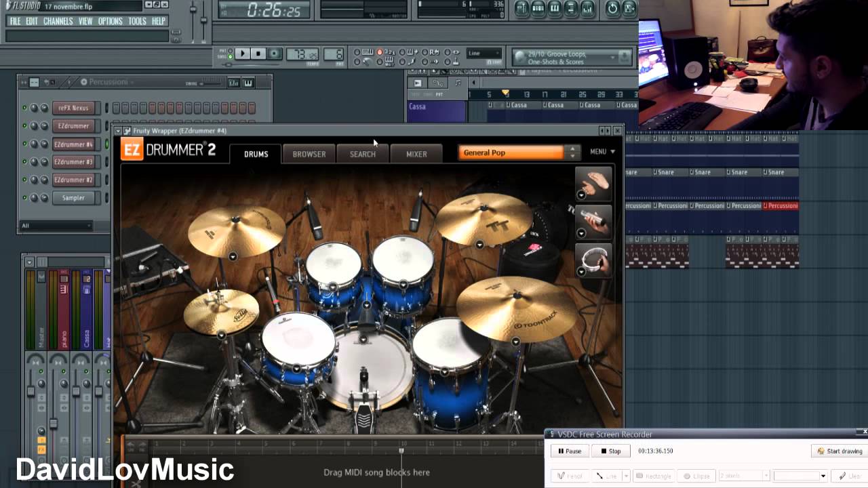Image resolution: width=868 pixels, height=488 pixels.
Task: Open the EZdrummer MENU dropdown
Action: pyautogui.click(x=602, y=152)
